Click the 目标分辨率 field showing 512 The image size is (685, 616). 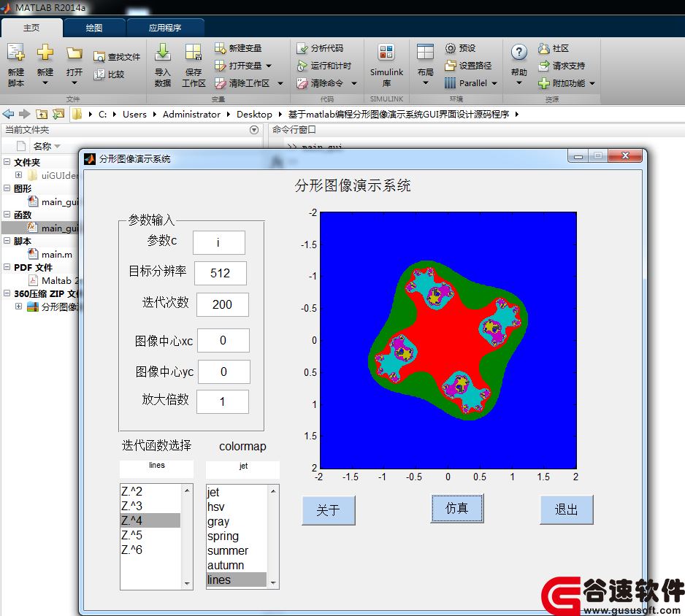(x=221, y=273)
